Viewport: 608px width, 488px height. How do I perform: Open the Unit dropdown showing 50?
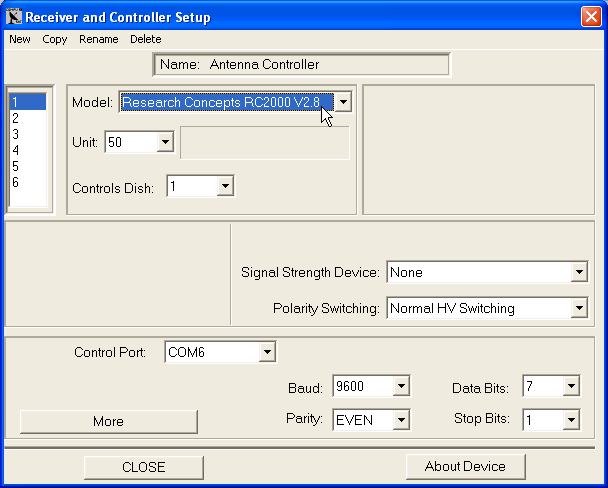tap(139, 142)
